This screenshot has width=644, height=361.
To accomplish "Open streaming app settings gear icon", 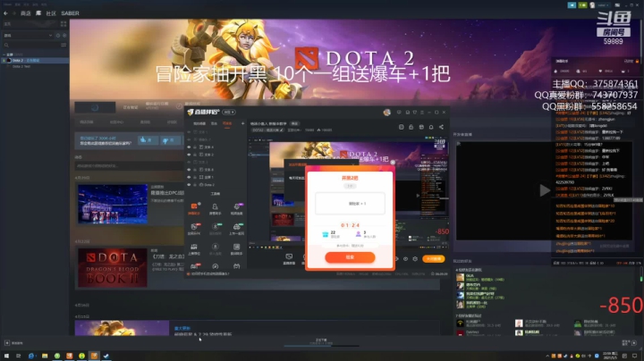I will [x=415, y=259].
